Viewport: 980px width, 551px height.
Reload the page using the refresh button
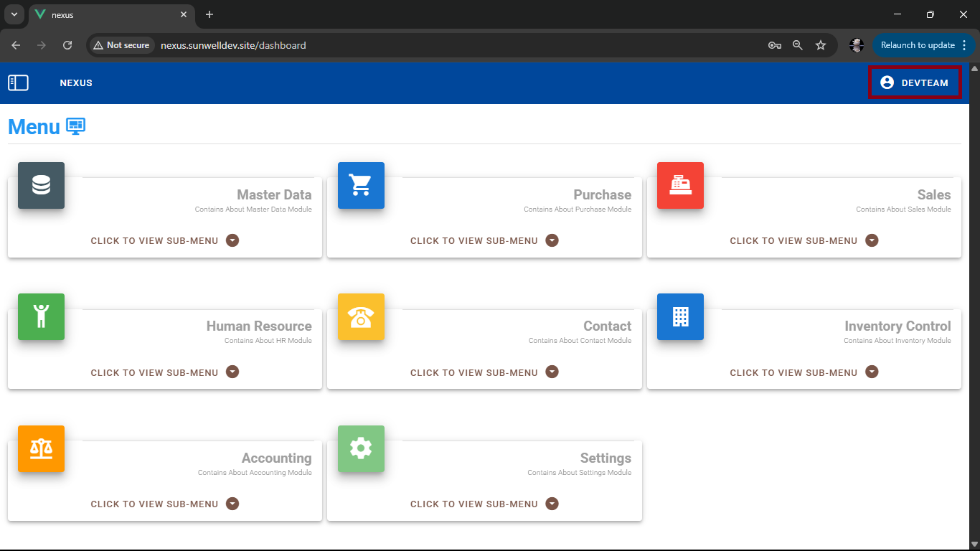(x=67, y=45)
